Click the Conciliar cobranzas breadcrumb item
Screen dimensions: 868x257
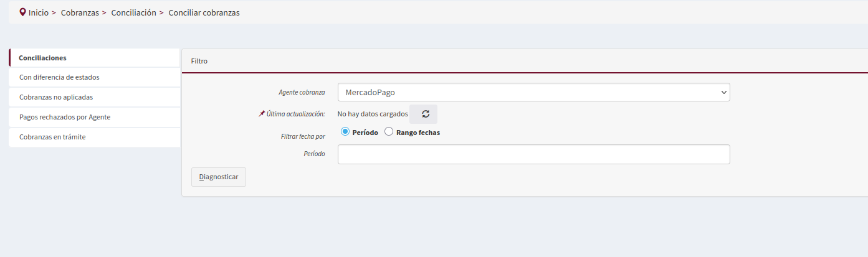[204, 12]
